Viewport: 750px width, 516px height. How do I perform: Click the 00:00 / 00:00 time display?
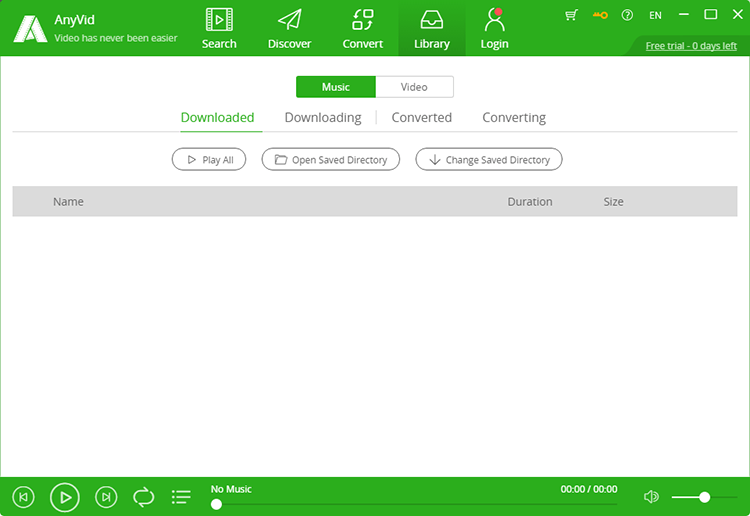tap(589, 489)
